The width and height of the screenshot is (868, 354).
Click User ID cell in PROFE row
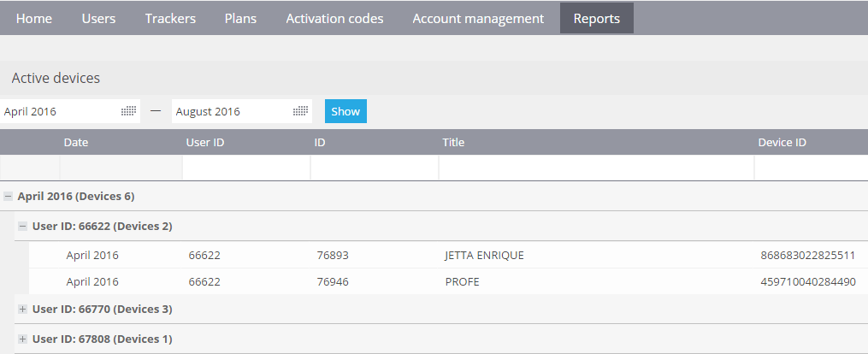(204, 281)
